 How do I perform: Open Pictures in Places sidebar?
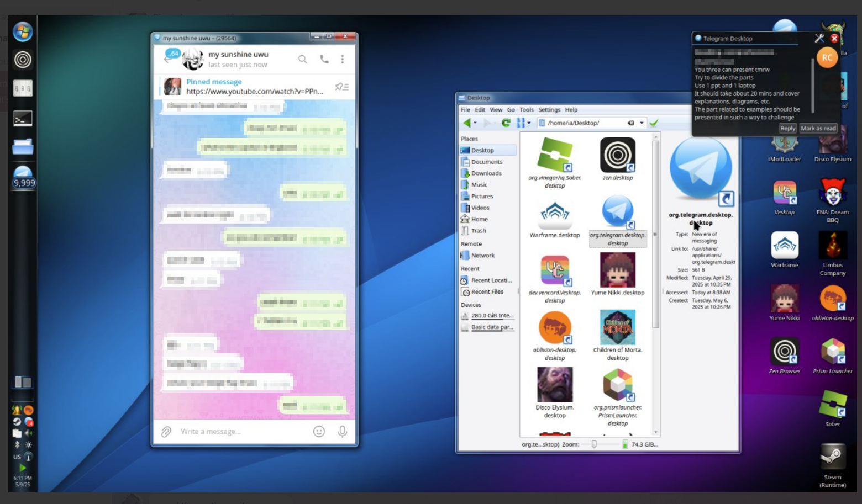coord(488,197)
